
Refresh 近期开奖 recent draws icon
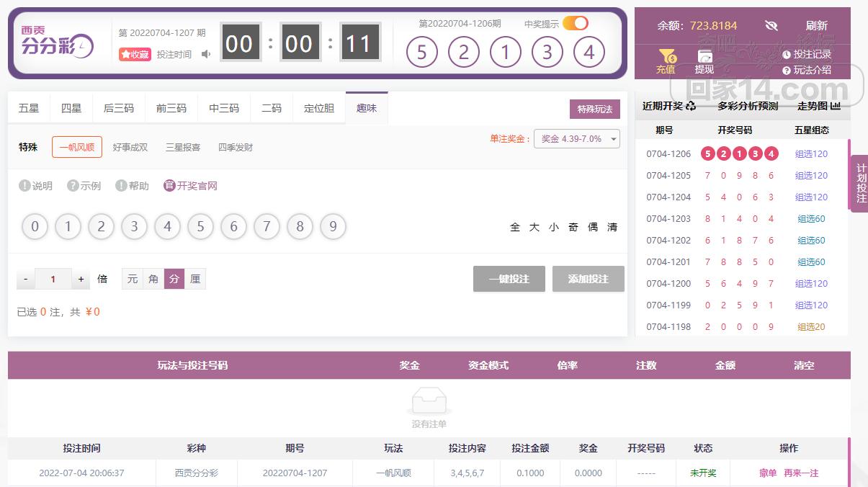[692, 106]
